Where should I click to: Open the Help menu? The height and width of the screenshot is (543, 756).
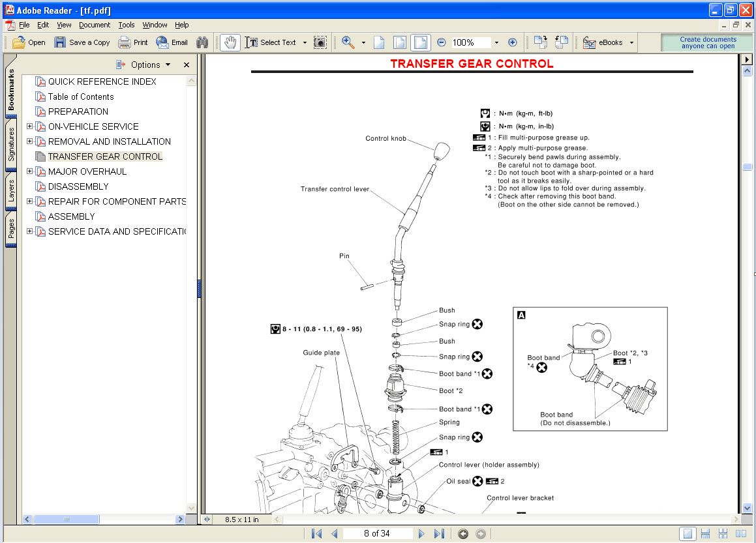point(182,25)
